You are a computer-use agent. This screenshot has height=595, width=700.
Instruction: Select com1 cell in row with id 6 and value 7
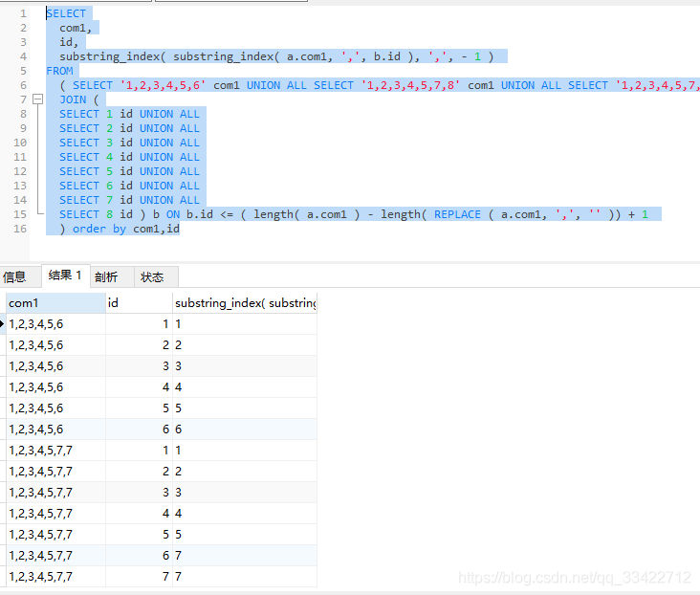pyautogui.click(x=55, y=555)
